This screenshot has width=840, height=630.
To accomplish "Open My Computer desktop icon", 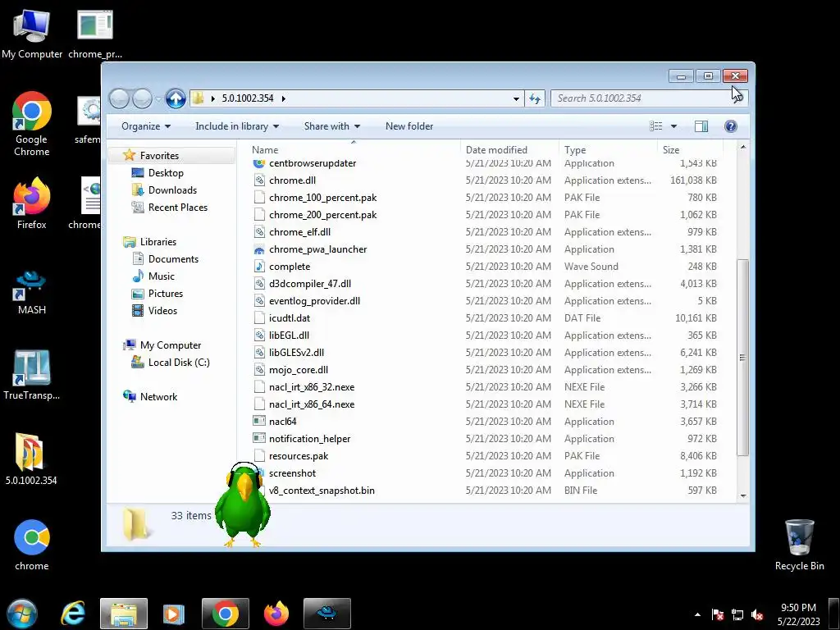I will coord(32,33).
